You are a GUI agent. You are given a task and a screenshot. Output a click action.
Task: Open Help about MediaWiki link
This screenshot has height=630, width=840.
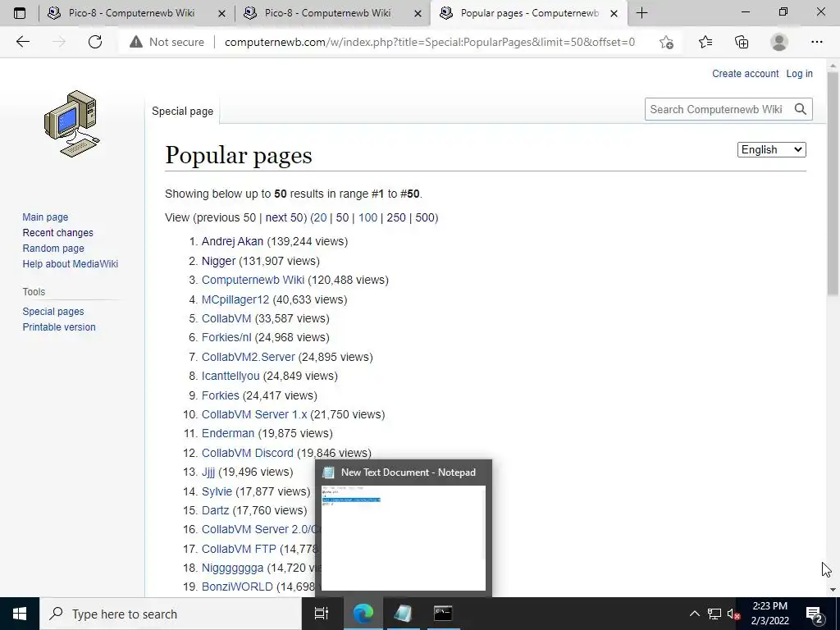(x=71, y=263)
